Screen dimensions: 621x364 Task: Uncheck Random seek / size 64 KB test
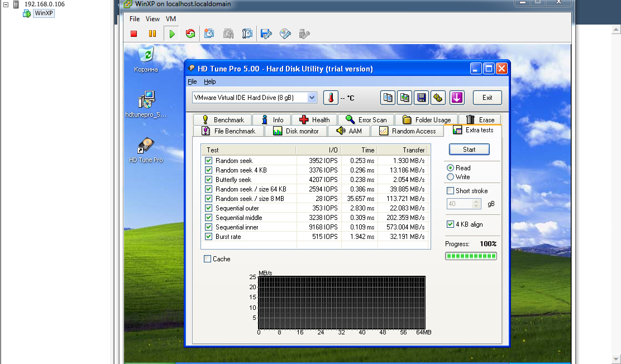point(209,189)
